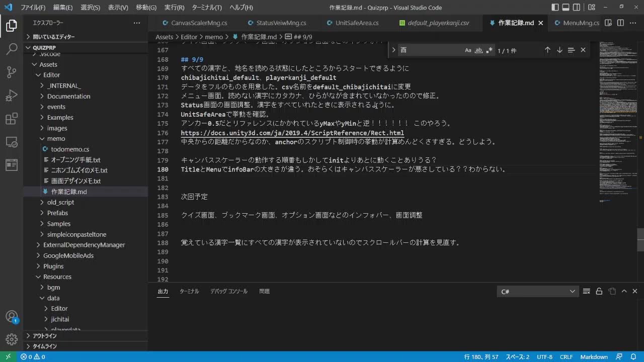Expand the Open Editors section
Screen dimensions: 644x362
click(x=86, y=37)
